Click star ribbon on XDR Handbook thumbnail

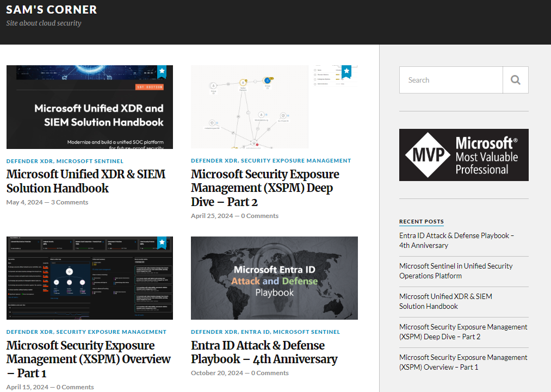tap(162, 71)
